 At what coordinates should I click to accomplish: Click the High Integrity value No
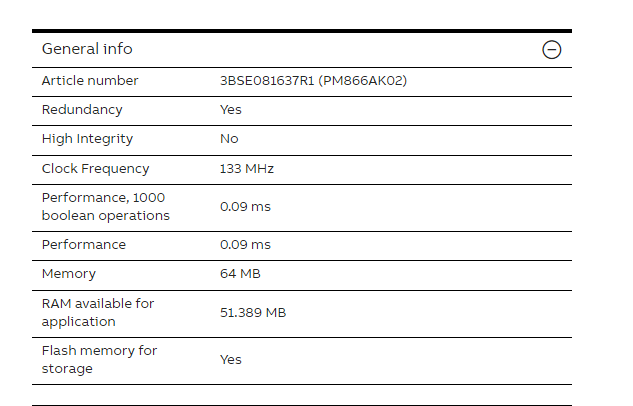229,139
